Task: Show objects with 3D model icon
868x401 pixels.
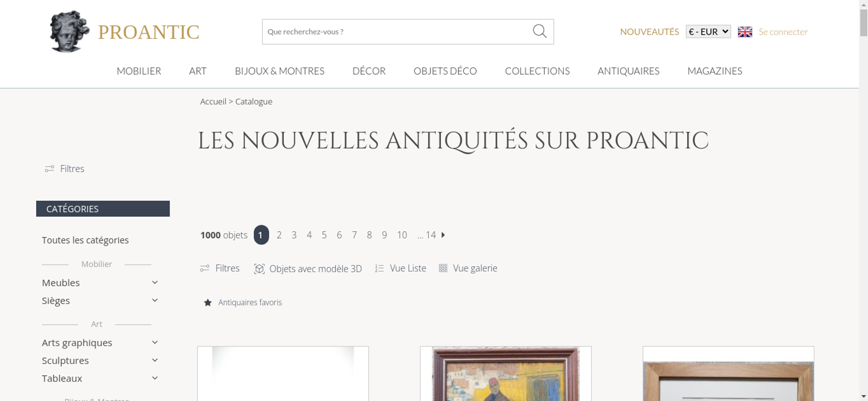Action: (x=259, y=269)
